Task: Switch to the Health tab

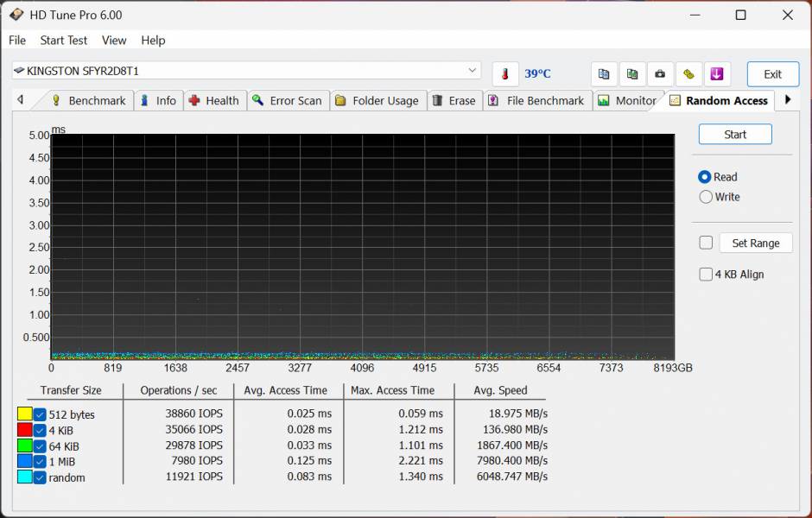Action: [x=213, y=101]
